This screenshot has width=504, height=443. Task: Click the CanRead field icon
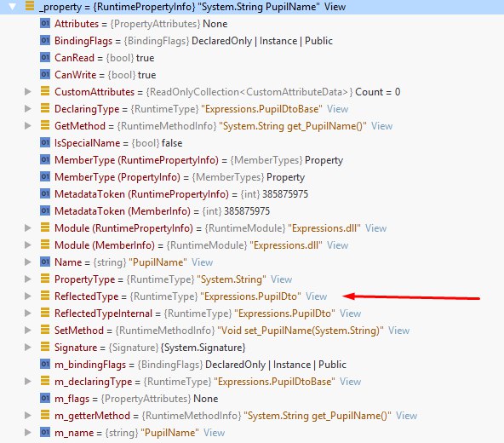pyautogui.click(x=45, y=57)
